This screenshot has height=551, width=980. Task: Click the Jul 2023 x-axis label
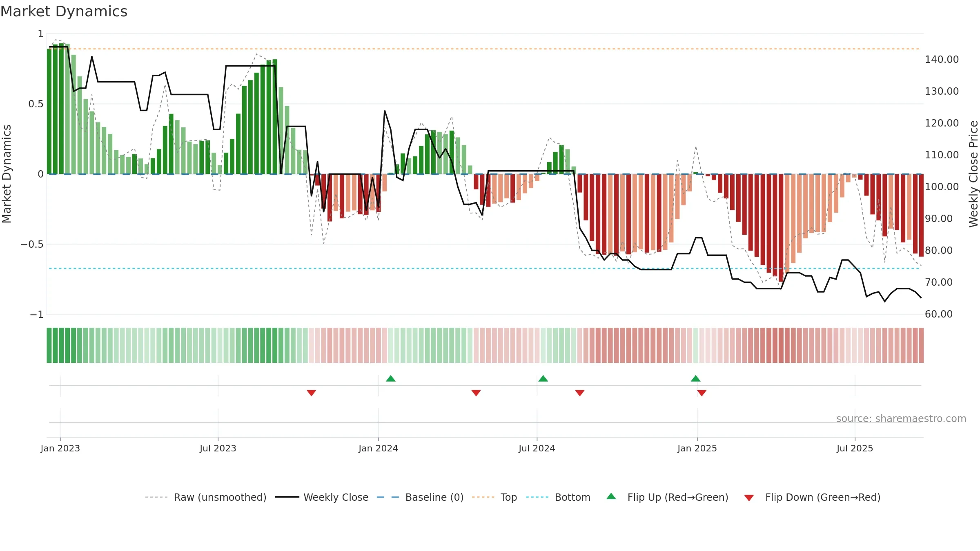tap(218, 448)
